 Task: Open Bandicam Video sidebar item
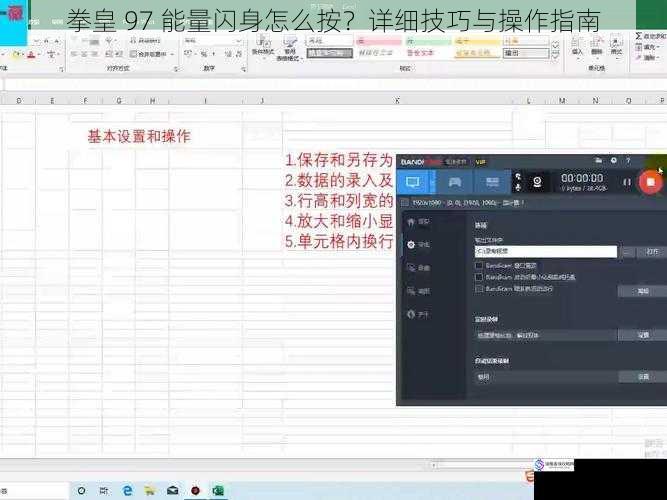point(419,268)
